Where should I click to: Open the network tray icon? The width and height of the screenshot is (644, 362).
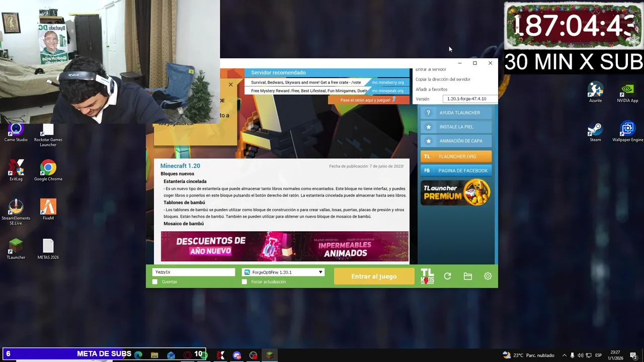pyautogui.click(x=589, y=355)
